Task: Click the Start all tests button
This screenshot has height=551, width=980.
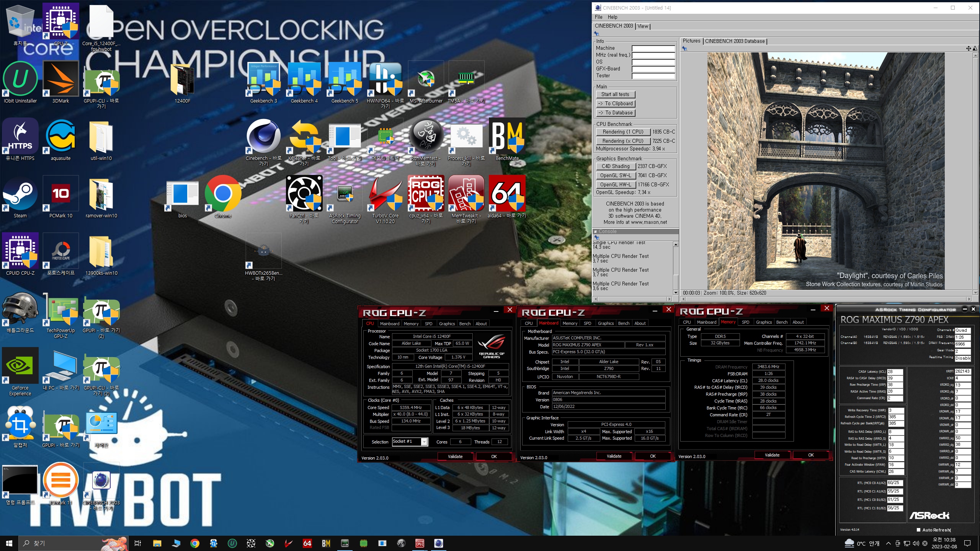Action: pos(615,94)
